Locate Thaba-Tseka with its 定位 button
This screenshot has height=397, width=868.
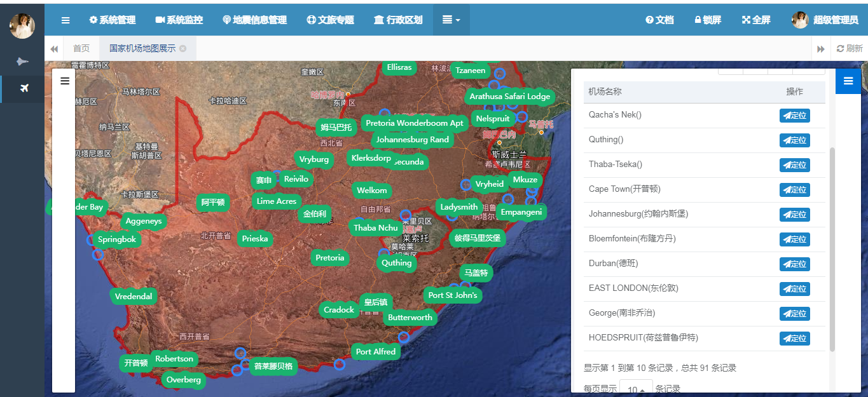(x=795, y=165)
